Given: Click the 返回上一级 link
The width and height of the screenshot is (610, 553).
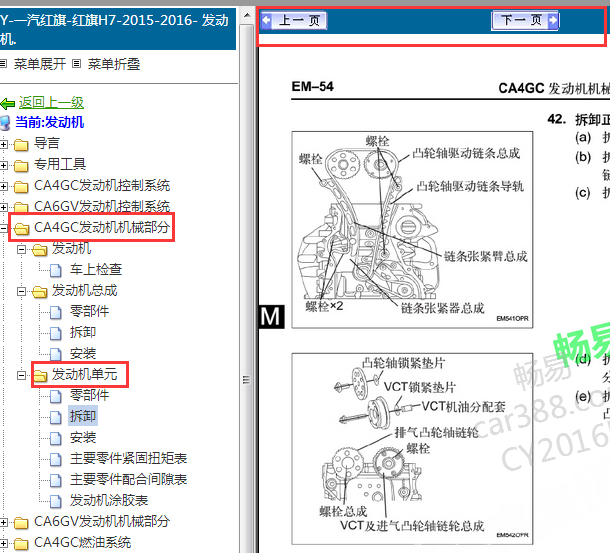Looking at the screenshot, I should 51,103.
